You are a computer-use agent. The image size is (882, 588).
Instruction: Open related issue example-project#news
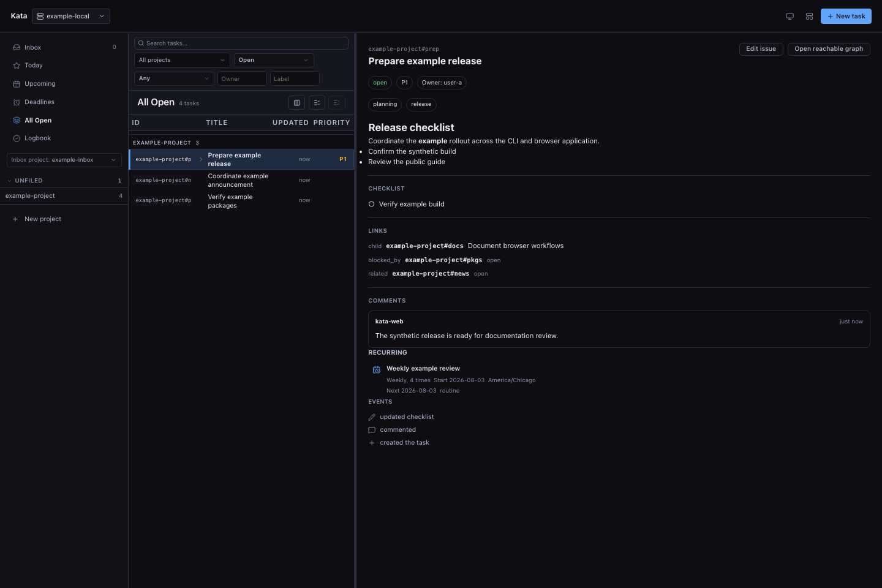coord(431,274)
